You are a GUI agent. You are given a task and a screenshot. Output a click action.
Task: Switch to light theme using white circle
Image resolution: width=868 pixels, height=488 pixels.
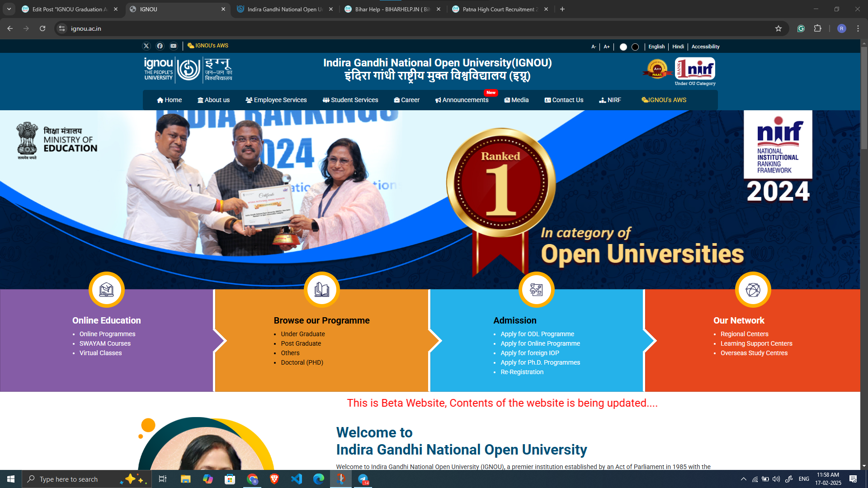623,47
